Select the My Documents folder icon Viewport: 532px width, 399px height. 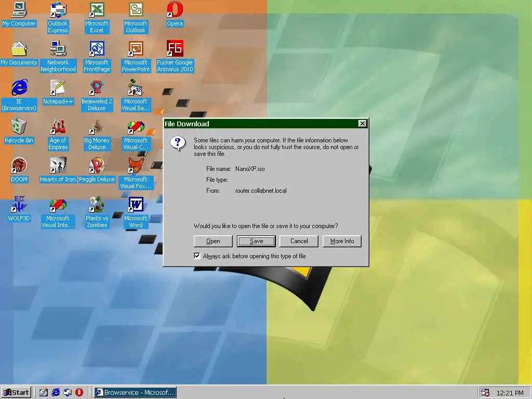tap(19, 54)
